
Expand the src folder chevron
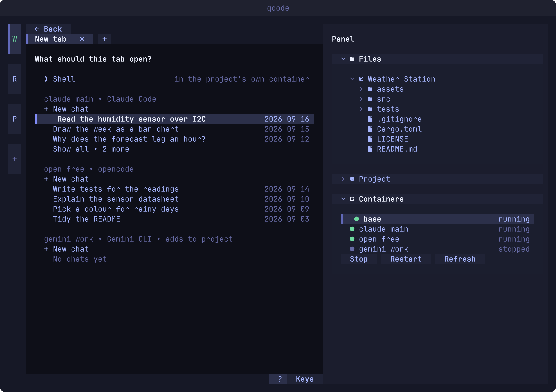point(361,99)
